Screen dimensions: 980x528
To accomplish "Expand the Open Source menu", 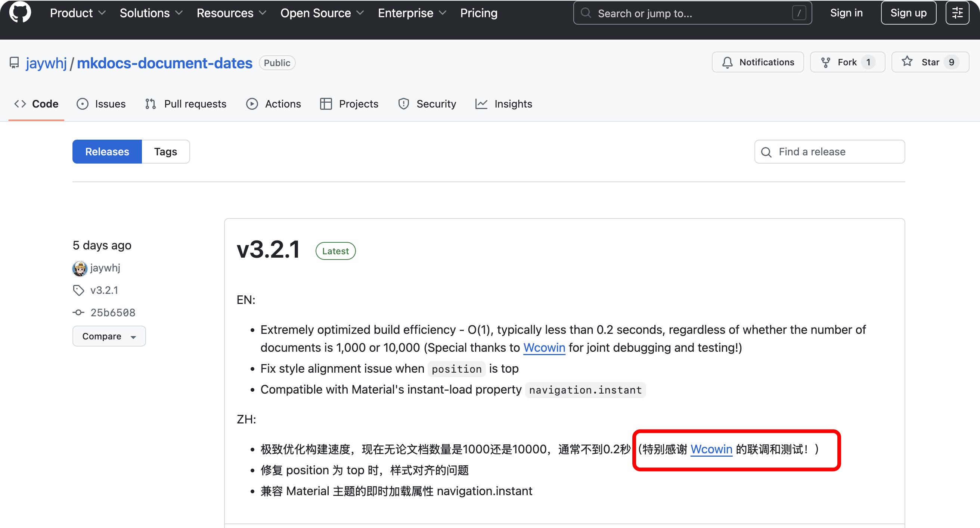I will tap(322, 13).
